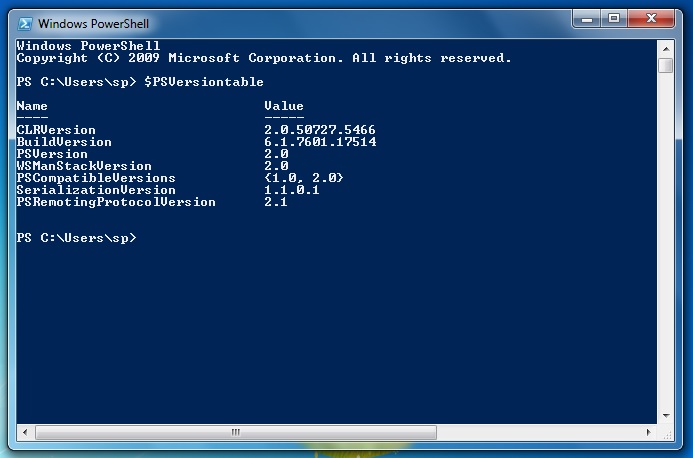The image size is (693, 458).
Task: Click the last PS C:\Users\sp> prompt
Action: 76,238
